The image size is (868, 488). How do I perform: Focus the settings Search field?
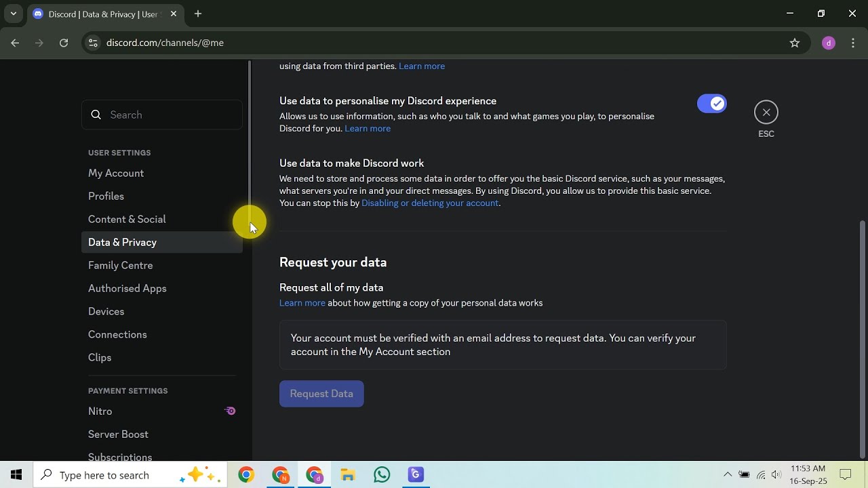[x=162, y=115]
